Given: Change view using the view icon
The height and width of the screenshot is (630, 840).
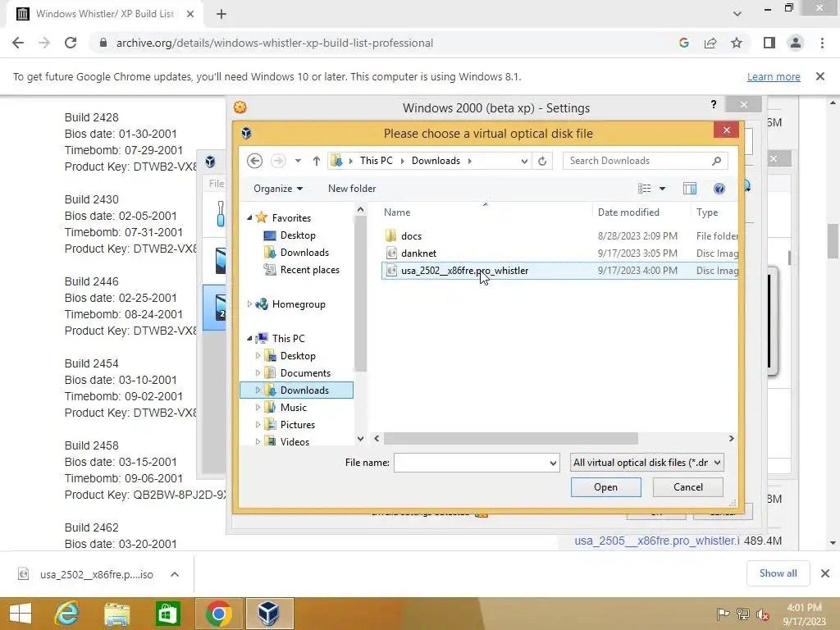Looking at the screenshot, I should pos(645,189).
